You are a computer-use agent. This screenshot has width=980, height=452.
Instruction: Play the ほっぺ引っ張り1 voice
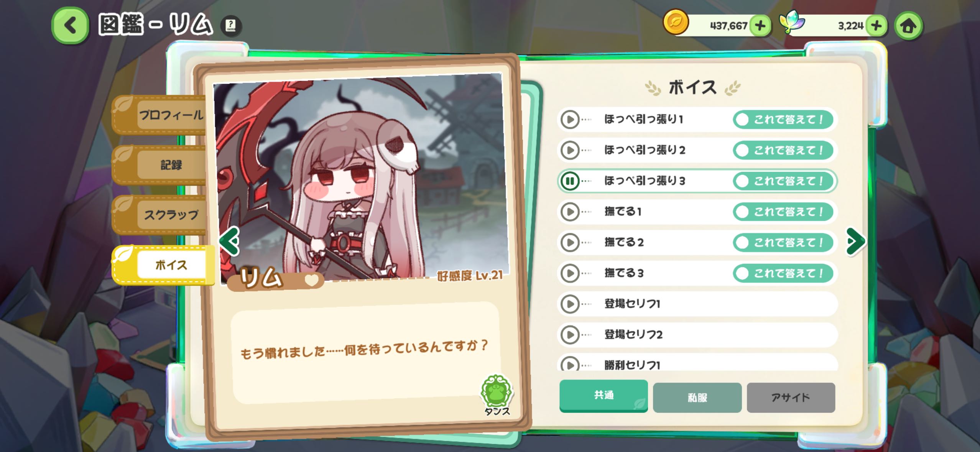570,120
